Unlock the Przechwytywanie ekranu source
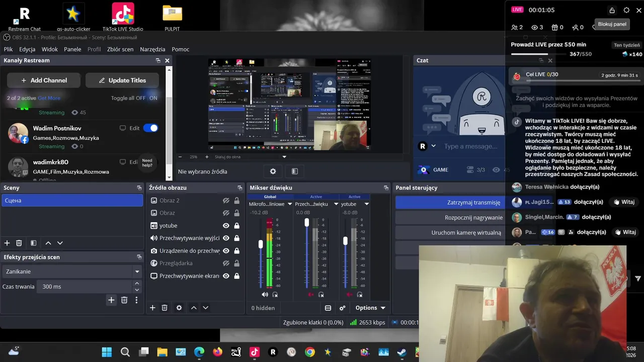Image resolution: width=644 pixels, height=362 pixels. (x=236, y=276)
